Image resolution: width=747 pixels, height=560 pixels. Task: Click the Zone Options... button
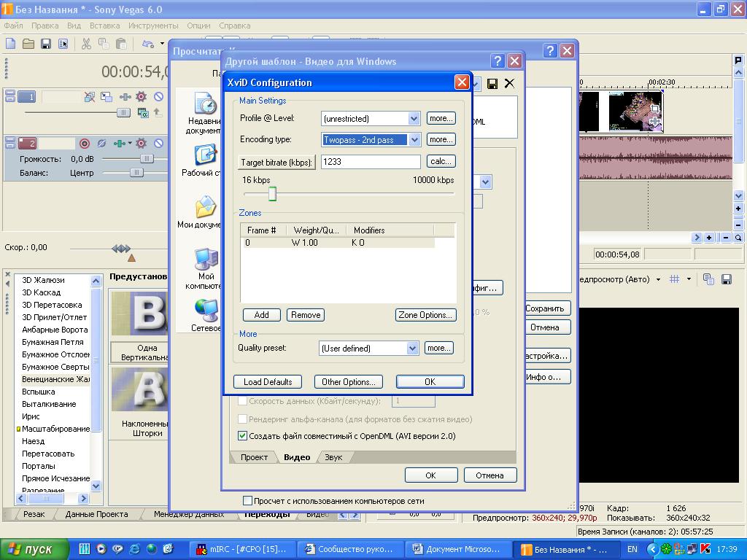[425, 315]
